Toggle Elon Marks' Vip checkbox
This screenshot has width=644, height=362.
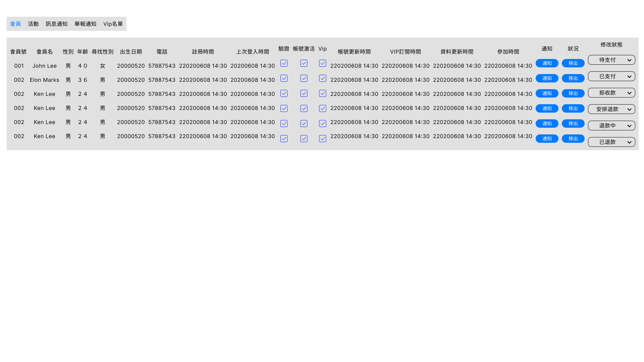323,78
